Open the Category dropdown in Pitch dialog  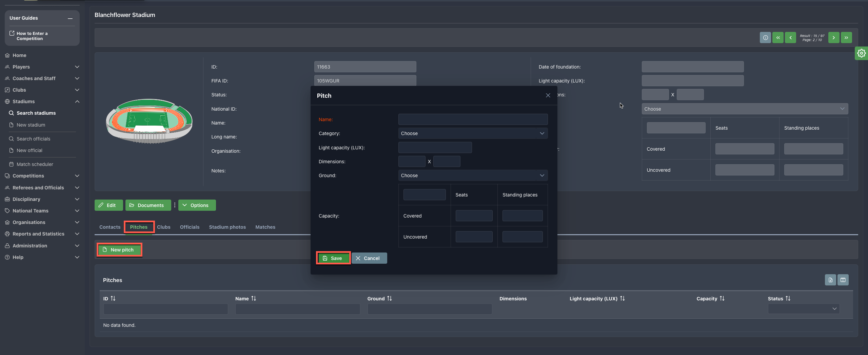pyautogui.click(x=473, y=133)
